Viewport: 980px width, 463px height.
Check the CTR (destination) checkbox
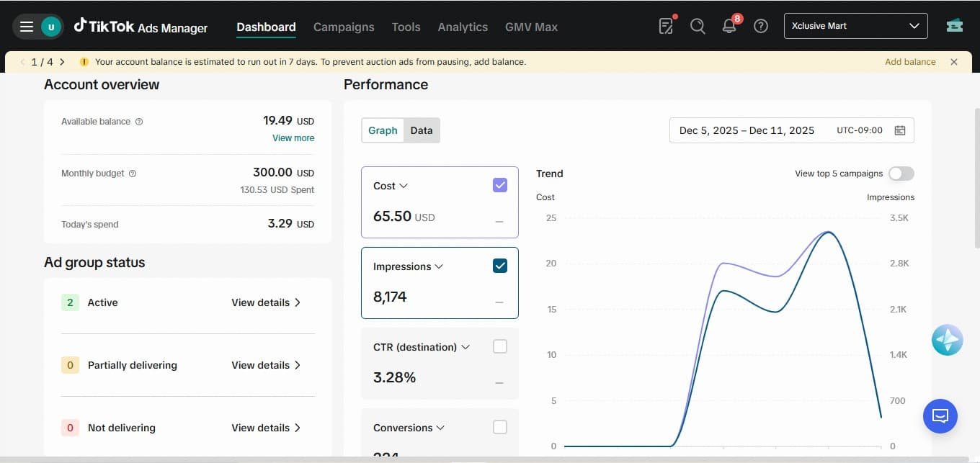tap(500, 346)
